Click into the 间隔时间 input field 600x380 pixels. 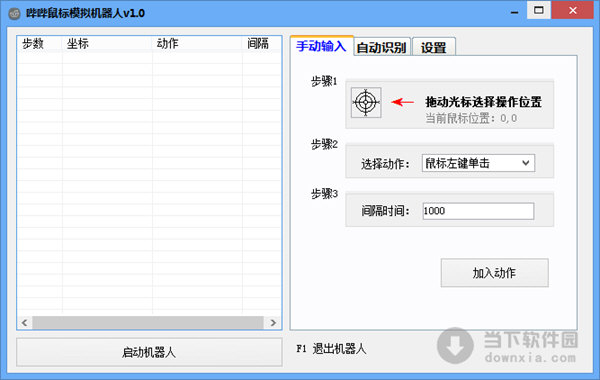coord(478,211)
